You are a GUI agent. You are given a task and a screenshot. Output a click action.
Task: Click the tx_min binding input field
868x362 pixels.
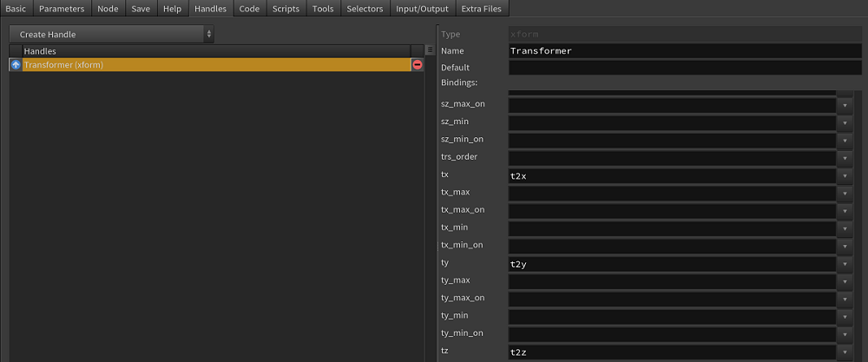(671, 228)
